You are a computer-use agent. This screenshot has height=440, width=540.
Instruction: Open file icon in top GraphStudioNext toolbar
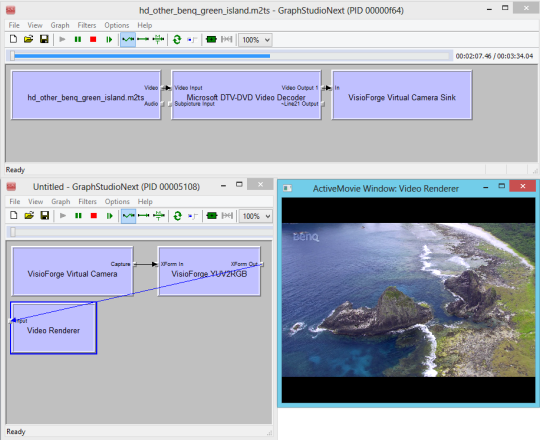29,39
